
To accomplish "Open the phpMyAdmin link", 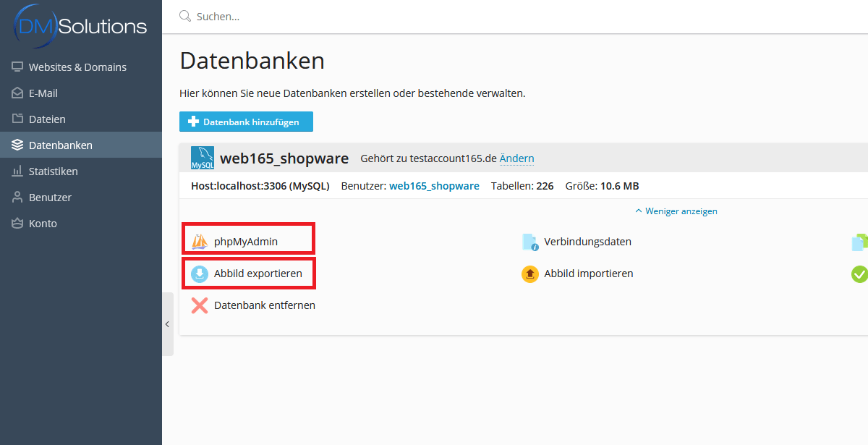I will pyautogui.click(x=246, y=242).
